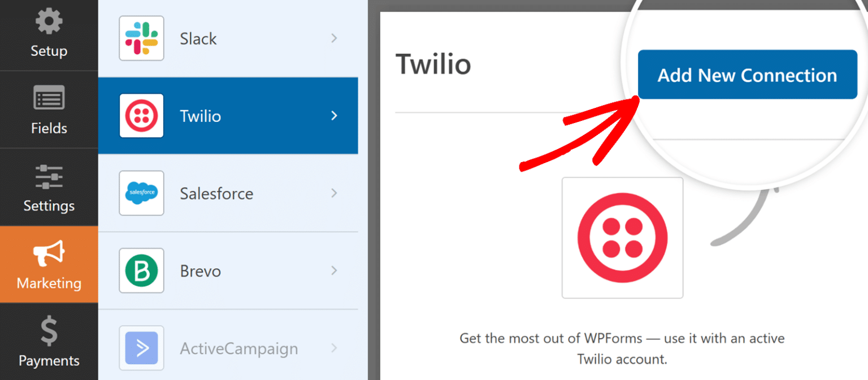The image size is (868, 380).
Task: Expand the Slack integration chevron
Action: [x=335, y=38]
